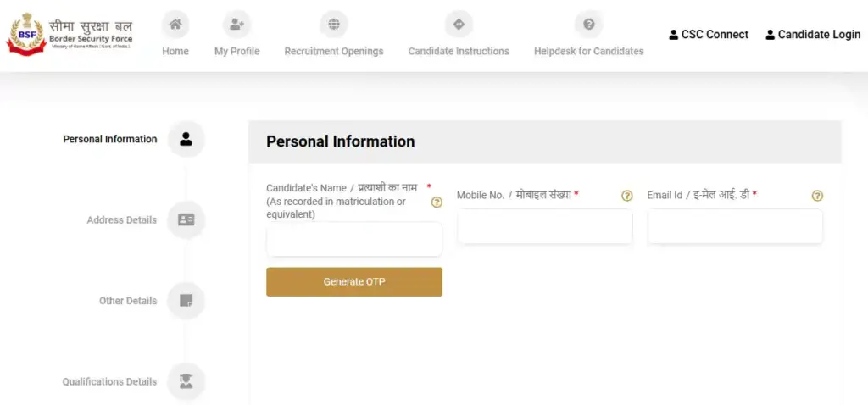This screenshot has height=405, width=868.
Task: Click the Helpdesk for Candidates question icon
Action: [588, 25]
